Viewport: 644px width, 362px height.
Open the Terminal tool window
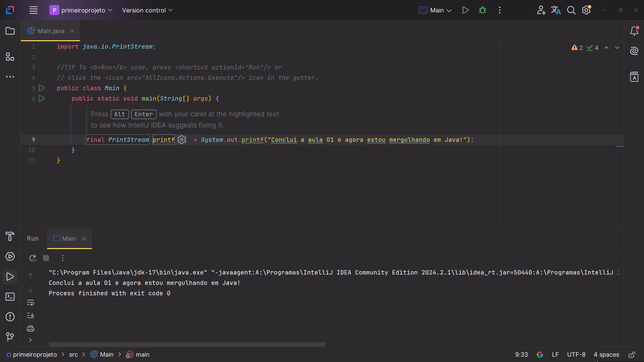pyautogui.click(x=10, y=297)
